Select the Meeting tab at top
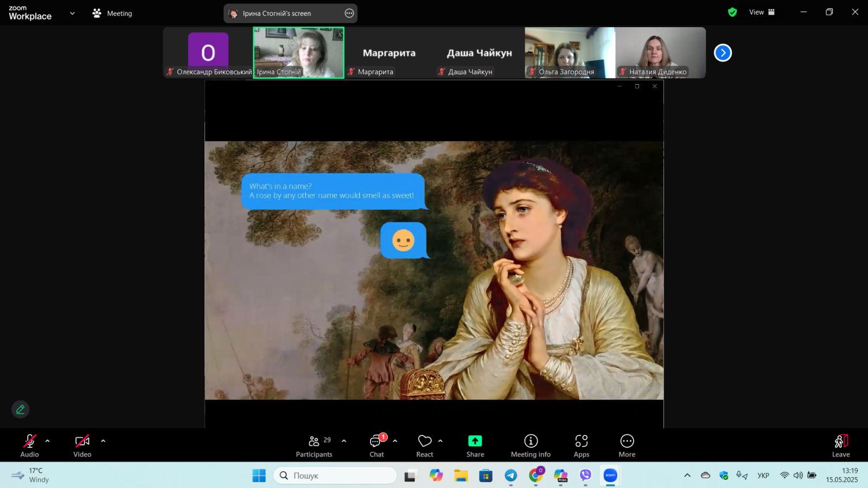868x488 pixels. tap(112, 13)
